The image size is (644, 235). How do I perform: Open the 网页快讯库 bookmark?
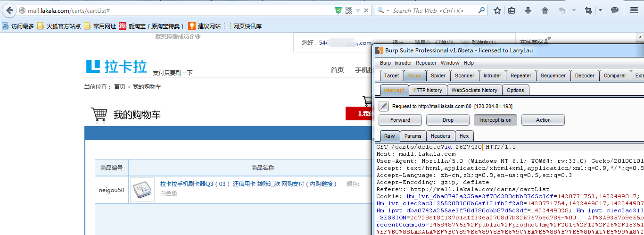tap(243, 26)
